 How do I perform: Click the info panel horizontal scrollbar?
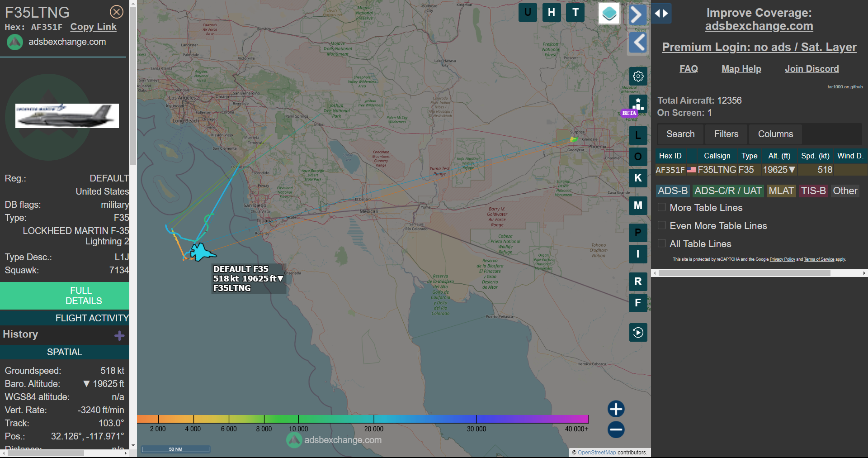click(45, 453)
